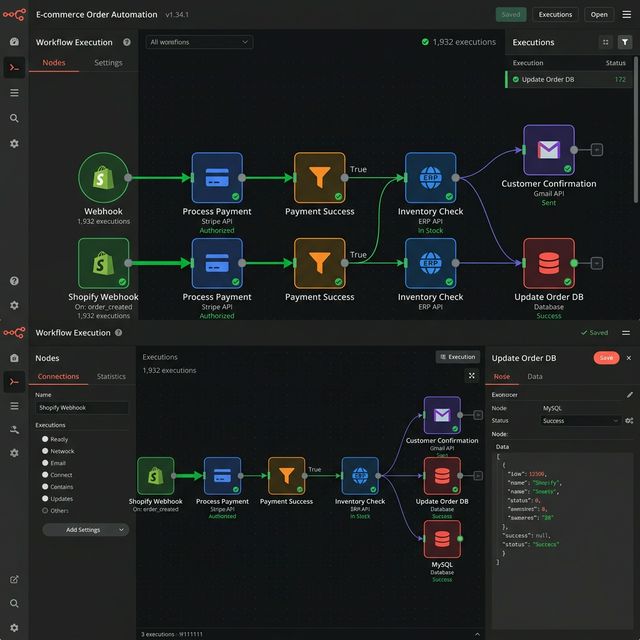Click the n8n logo beside E-commerce Order Automation
Viewport: 640px width, 640px height.
click(14, 15)
